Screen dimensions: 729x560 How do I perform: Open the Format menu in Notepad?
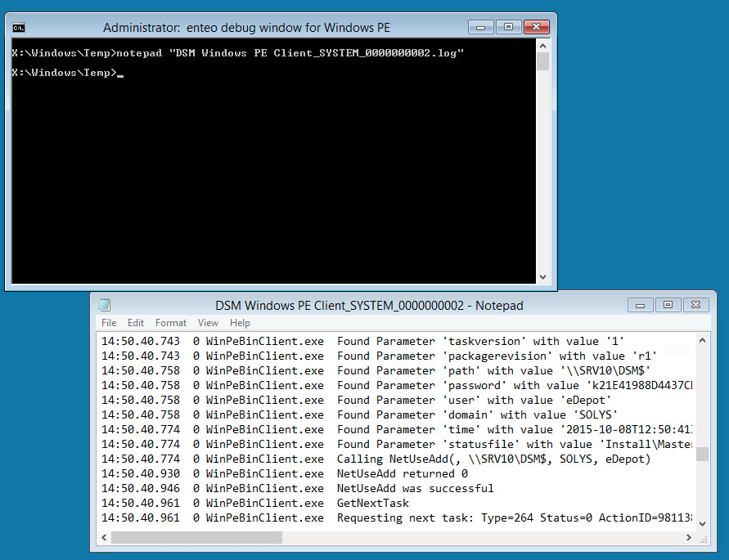[170, 322]
